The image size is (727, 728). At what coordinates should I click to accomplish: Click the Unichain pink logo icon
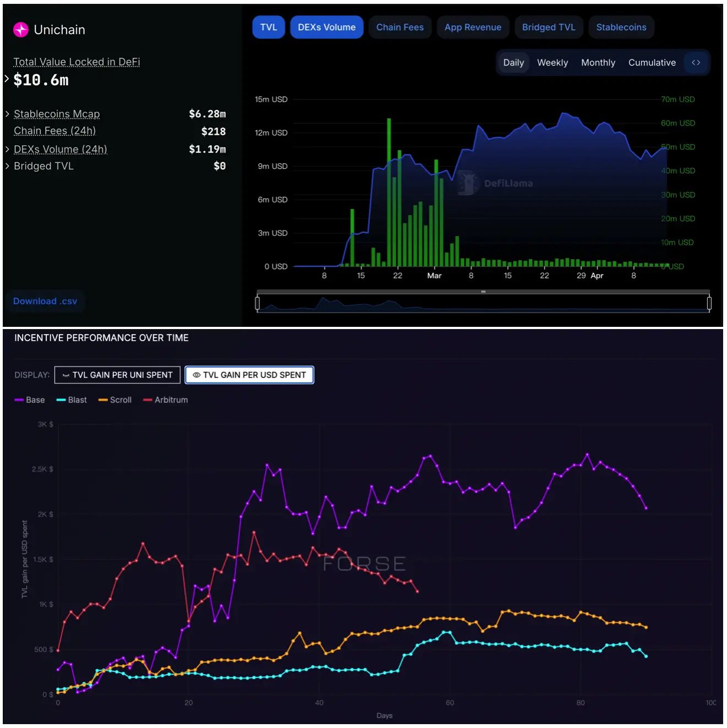pyautogui.click(x=21, y=30)
